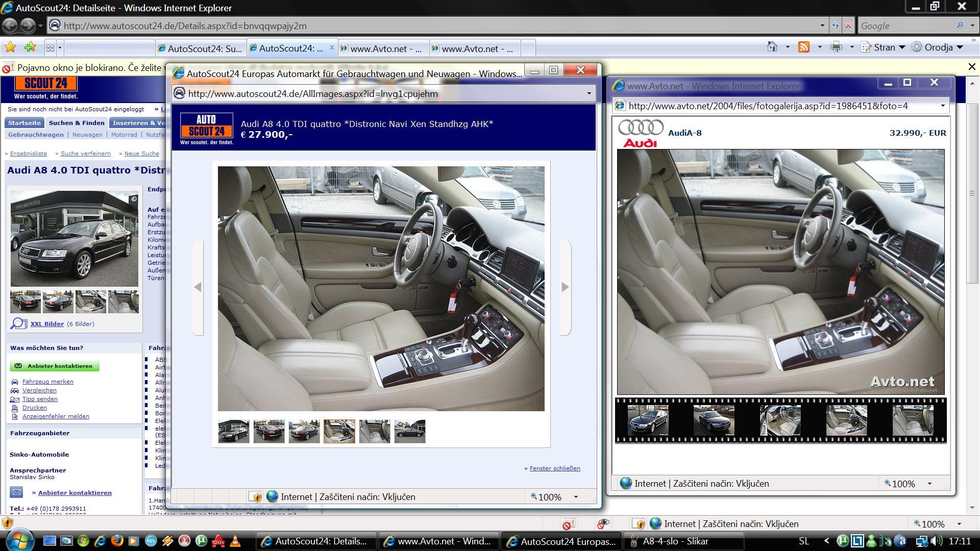Go back with the browser Back button
The width and height of the screenshot is (980, 551).
[10, 25]
